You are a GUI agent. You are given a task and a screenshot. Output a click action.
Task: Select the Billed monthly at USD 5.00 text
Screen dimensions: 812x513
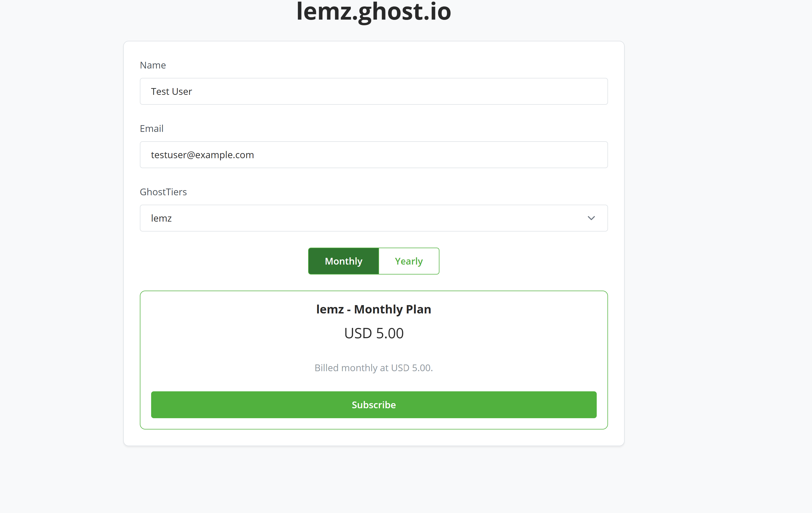[373, 367]
